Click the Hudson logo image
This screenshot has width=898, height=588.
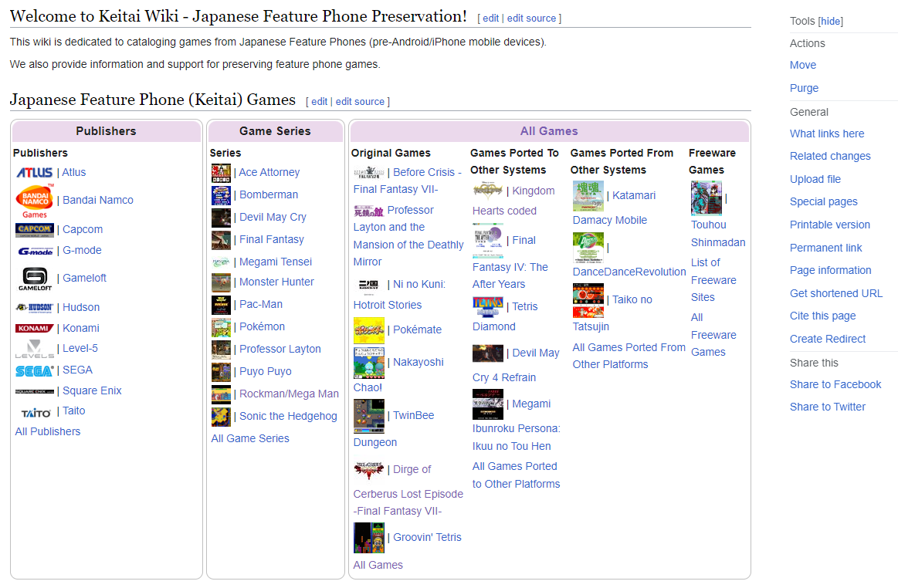35,307
